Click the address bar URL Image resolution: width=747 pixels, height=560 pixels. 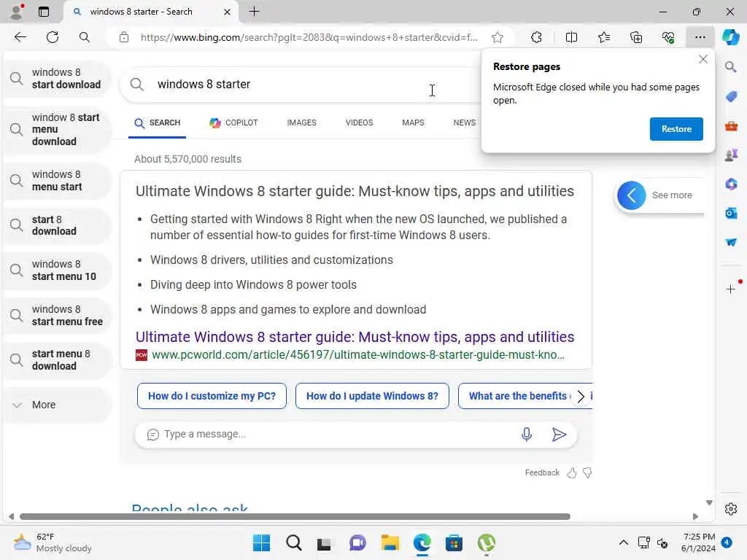(309, 37)
